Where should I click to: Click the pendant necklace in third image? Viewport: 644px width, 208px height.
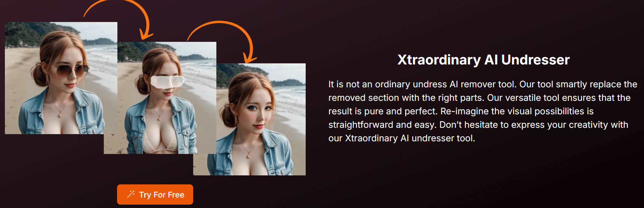tap(248, 154)
